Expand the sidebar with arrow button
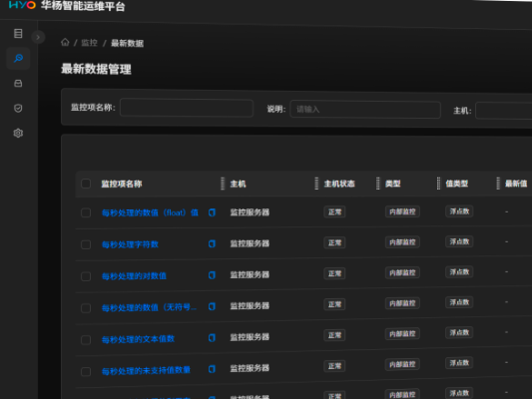532x399 pixels. (x=38, y=37)
